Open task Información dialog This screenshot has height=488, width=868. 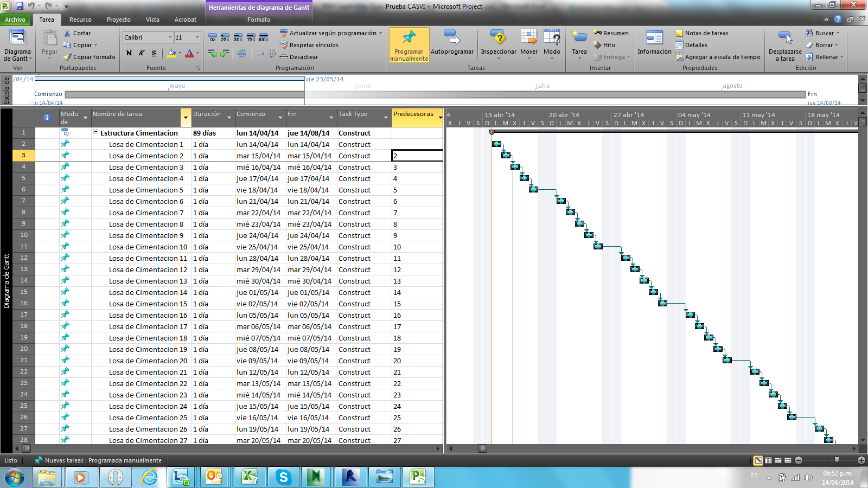coord(654,44)
